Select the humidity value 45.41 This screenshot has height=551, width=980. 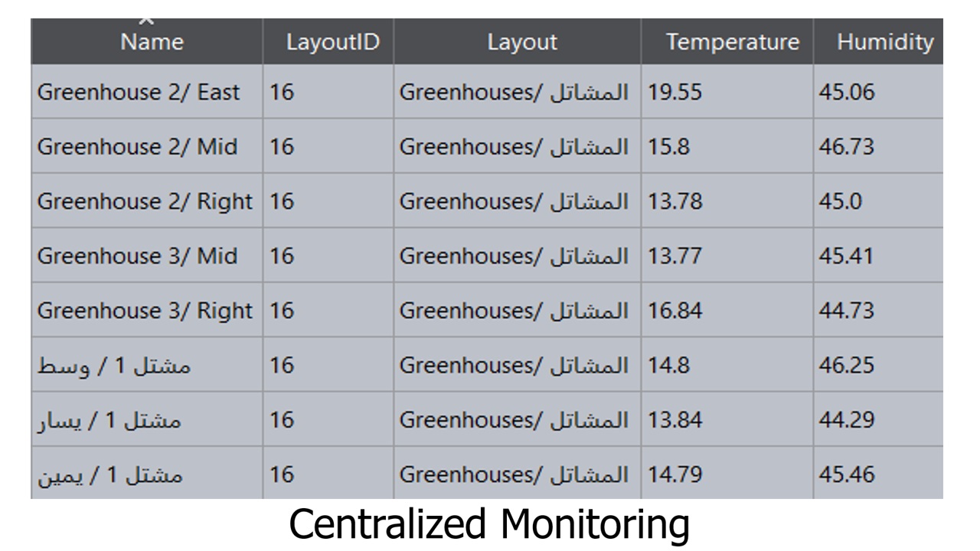(846, 256)
